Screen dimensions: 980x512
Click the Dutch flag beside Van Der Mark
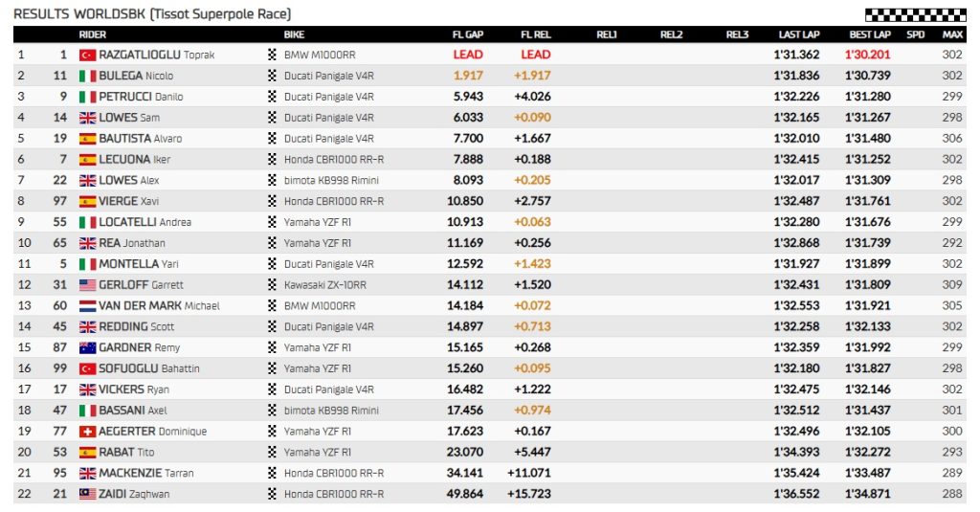(87, 305)
